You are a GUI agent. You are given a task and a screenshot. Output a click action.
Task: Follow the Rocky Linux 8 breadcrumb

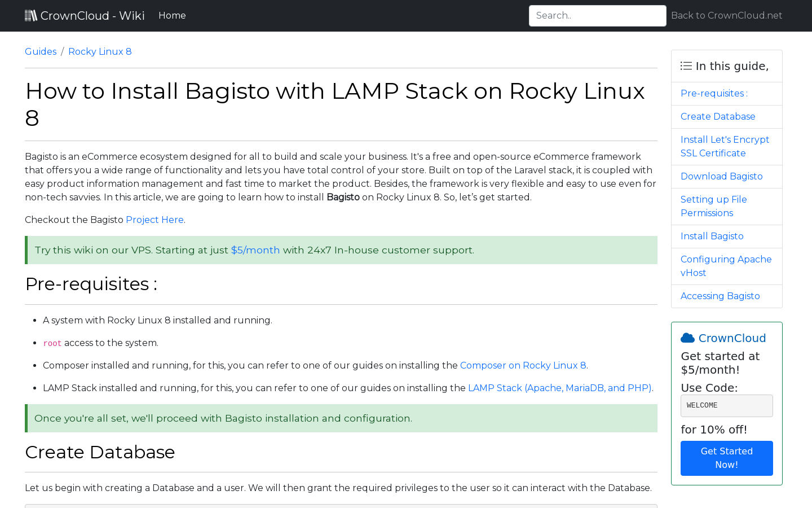coord(100,51)
